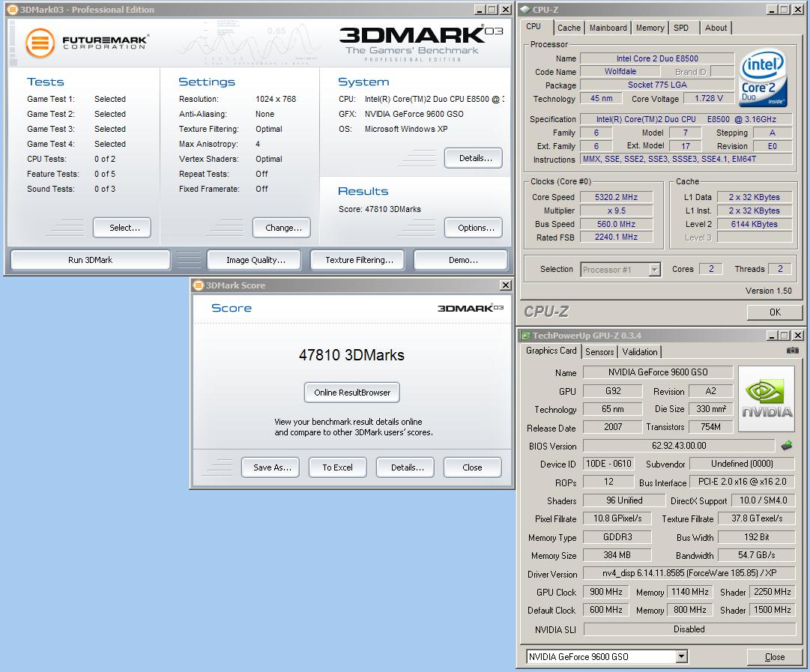The width and height of the screenshot is (810, 672).
Task: Click the Memory Size value 384 MB
Action: click(x=617, y=555)
